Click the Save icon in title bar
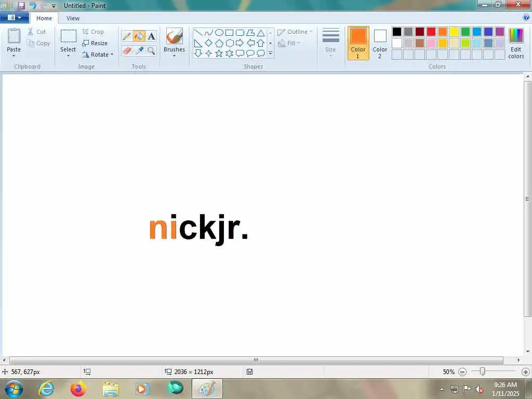 pyautogui.click(x=21, y=5)
